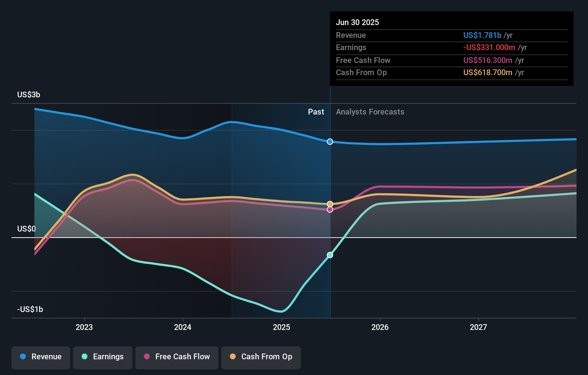Click the Revenue legend dot icon

[x=23, y=357]
